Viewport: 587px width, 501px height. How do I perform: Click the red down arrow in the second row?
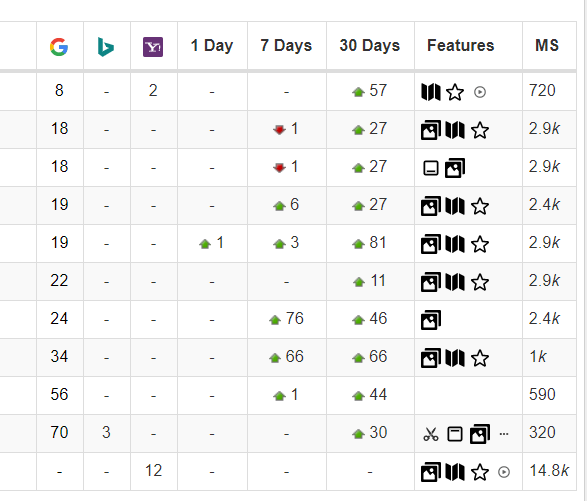point(279,130)
